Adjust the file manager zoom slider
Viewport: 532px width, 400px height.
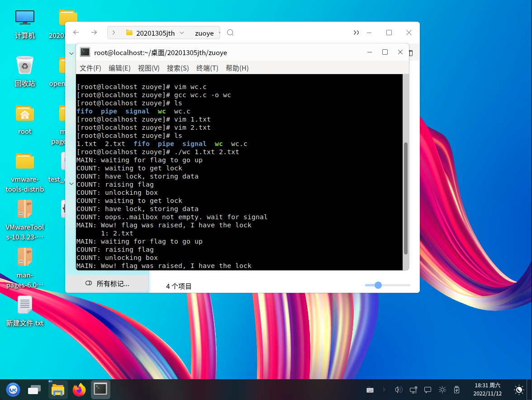click(378, 285)
